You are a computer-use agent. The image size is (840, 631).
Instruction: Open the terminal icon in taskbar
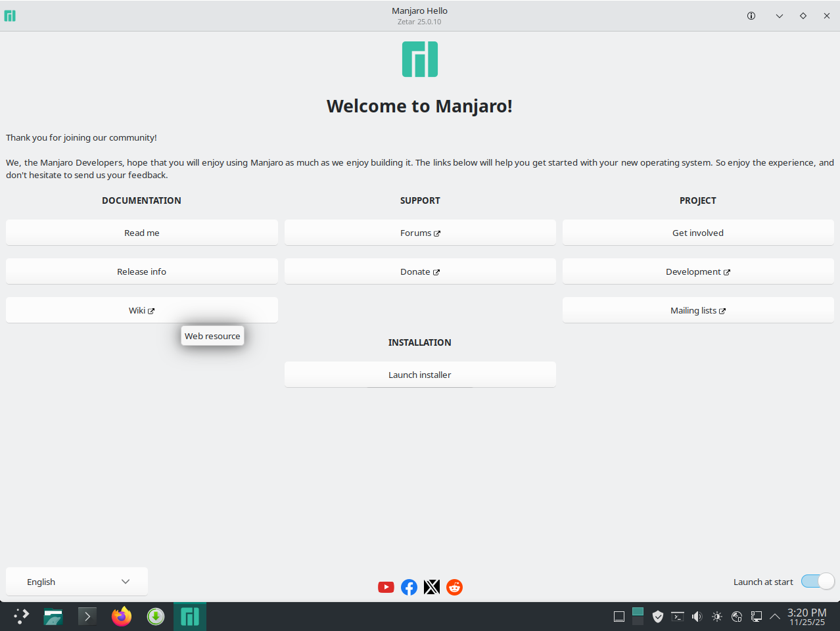(87, 617)
